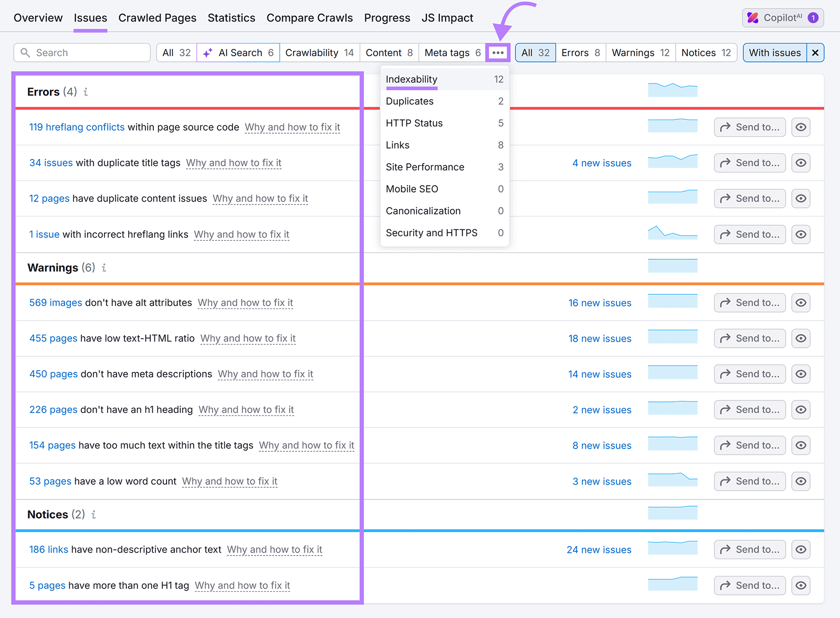The image size is (840, 618).
Task: Select Indexability from the category dropdown
Action: point(411,79)
